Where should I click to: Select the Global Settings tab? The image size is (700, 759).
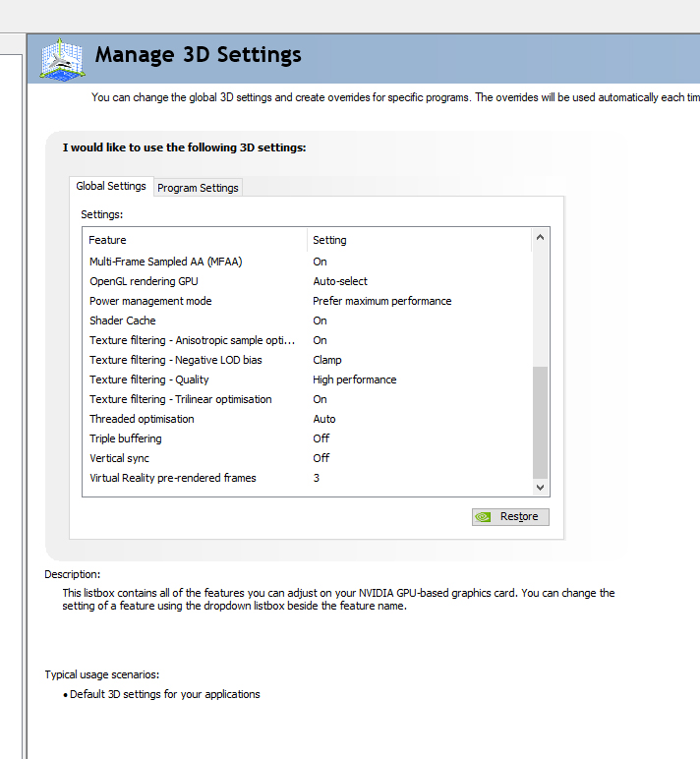111,186
